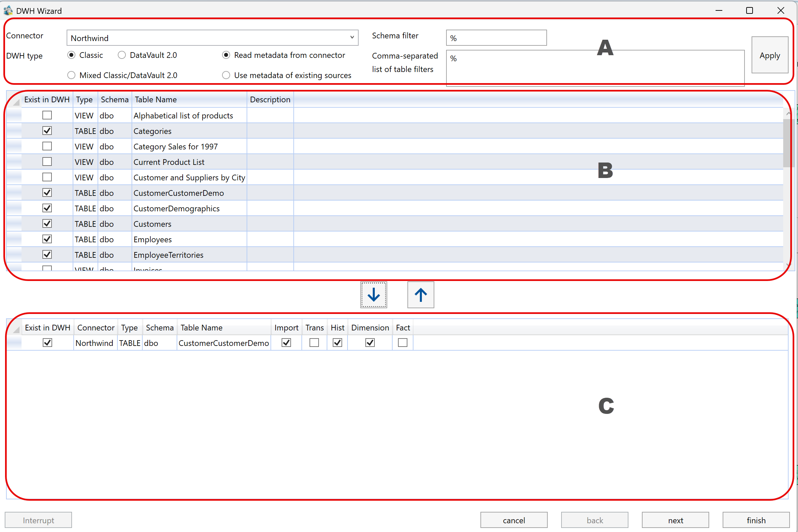The image size is (798, 532).
Task: Toggle Dimension checkbox for CustomerCustomerDemo
Action: (x=370, y=343)
